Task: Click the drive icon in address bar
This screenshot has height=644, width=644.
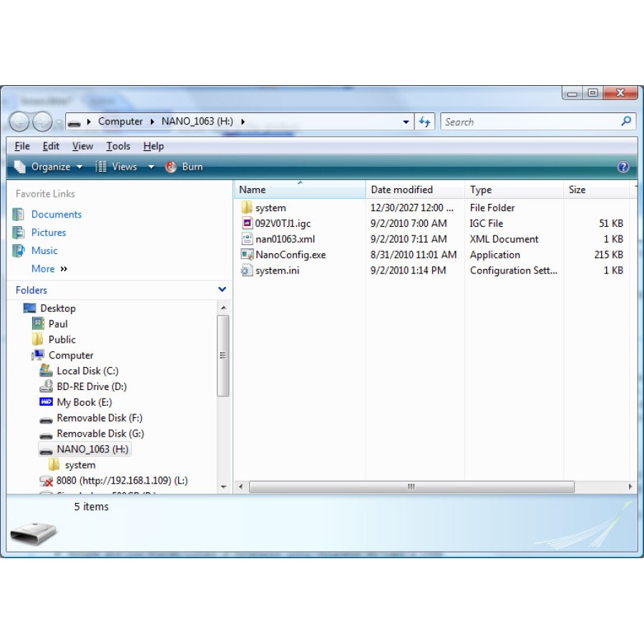Action: point(74,122)
